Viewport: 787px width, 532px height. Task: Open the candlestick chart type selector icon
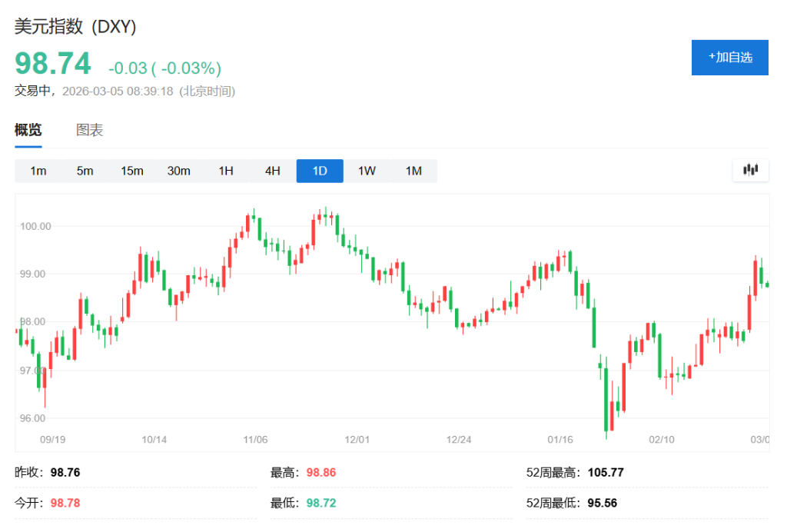750,170
